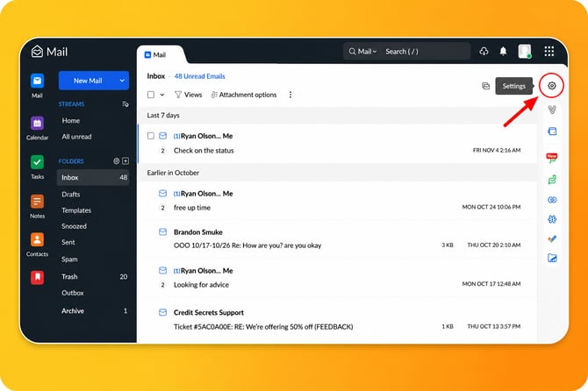Expand the New Mail dropdown arrow
This screenshot has height=391, width=588.
pyautogui.click(x=122, y=81)
